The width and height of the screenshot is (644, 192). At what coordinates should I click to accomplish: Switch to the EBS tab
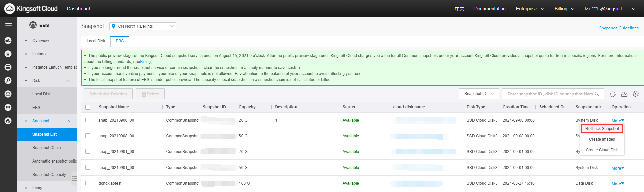tap(120, 41)
